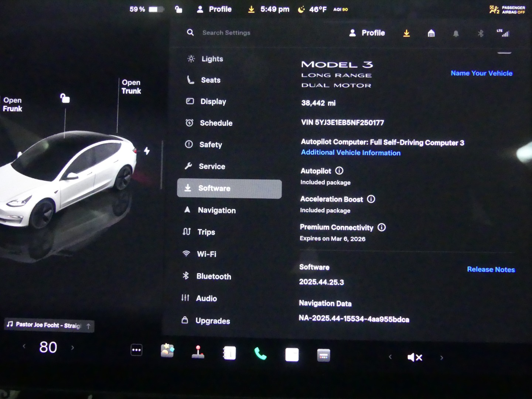Unmute audio using the muted speaker icon
Viewport: 532px width, 399px height.
point(415,357)
